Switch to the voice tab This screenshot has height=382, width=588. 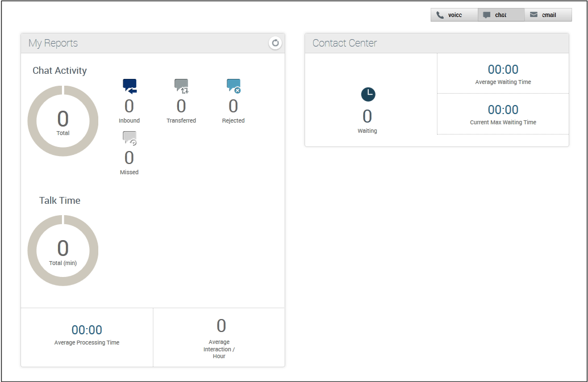pos(454,15)
